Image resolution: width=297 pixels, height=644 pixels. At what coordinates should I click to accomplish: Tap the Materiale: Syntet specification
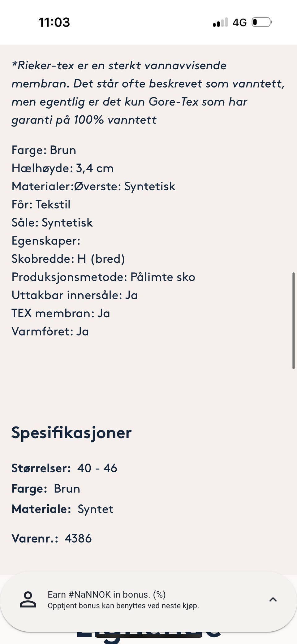click(x=62, y=509)
